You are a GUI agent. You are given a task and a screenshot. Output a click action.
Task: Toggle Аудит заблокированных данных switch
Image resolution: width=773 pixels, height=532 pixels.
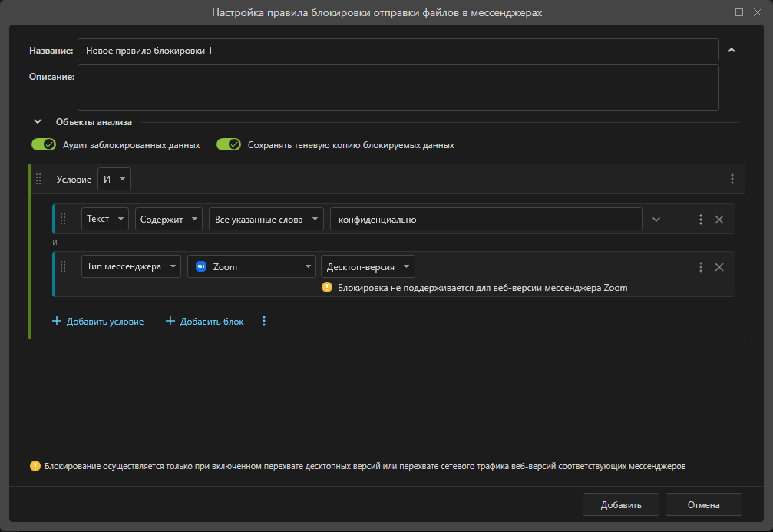[x=44, y=144]
